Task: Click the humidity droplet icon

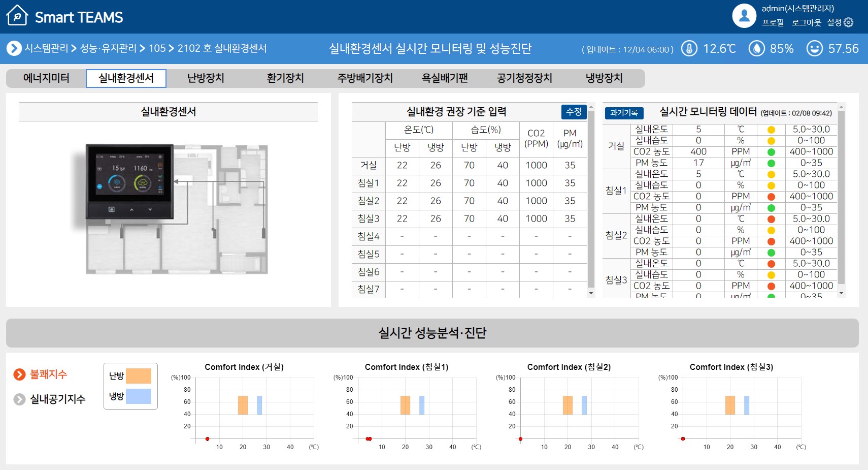Action: (756, 48)
